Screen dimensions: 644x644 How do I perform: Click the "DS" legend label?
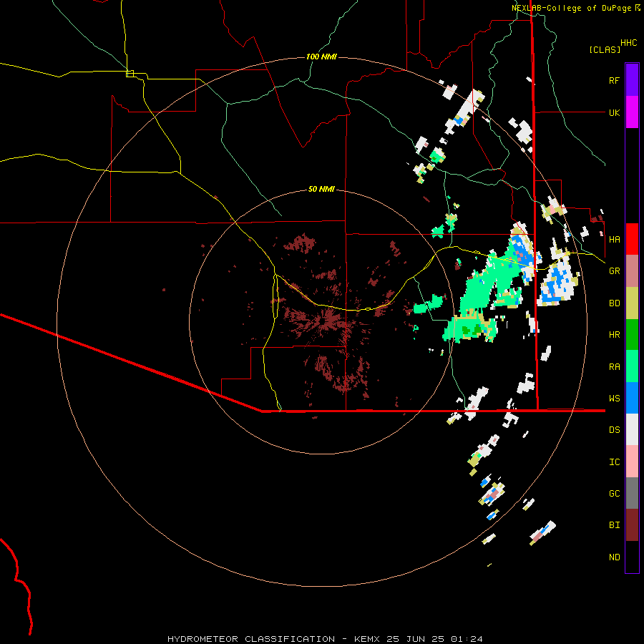614,430
